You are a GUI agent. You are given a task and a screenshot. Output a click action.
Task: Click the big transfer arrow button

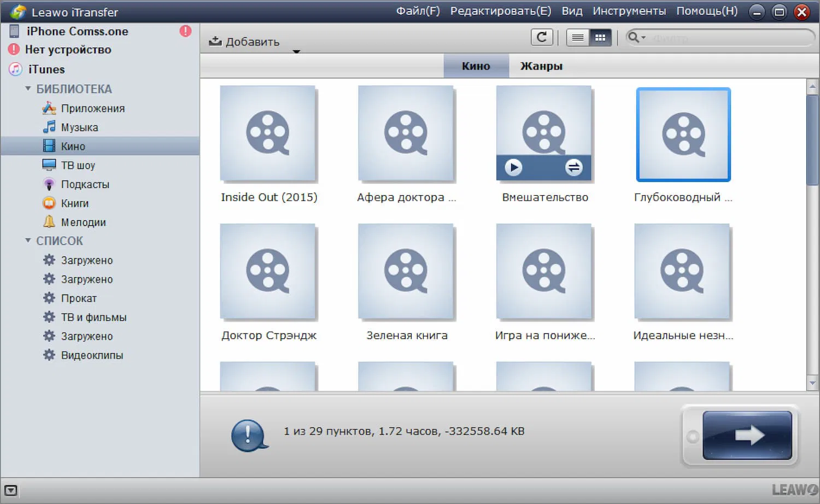[747, 435]
